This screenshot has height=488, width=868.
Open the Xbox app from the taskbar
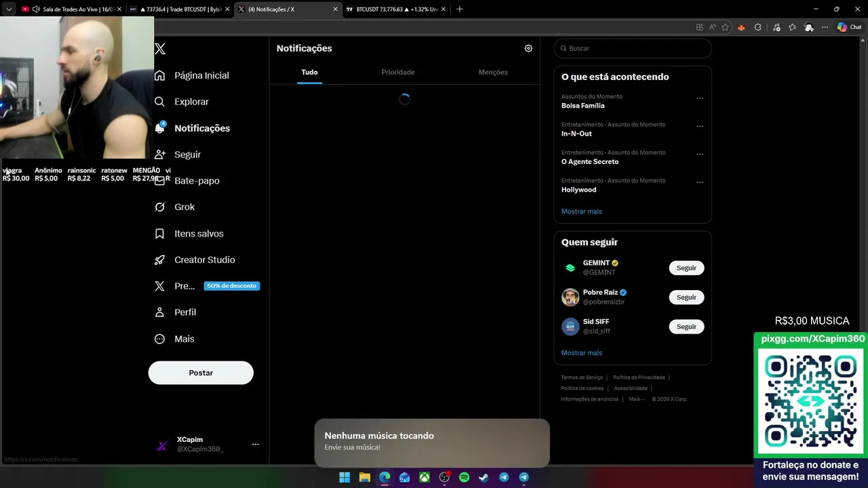click(425, 477)
